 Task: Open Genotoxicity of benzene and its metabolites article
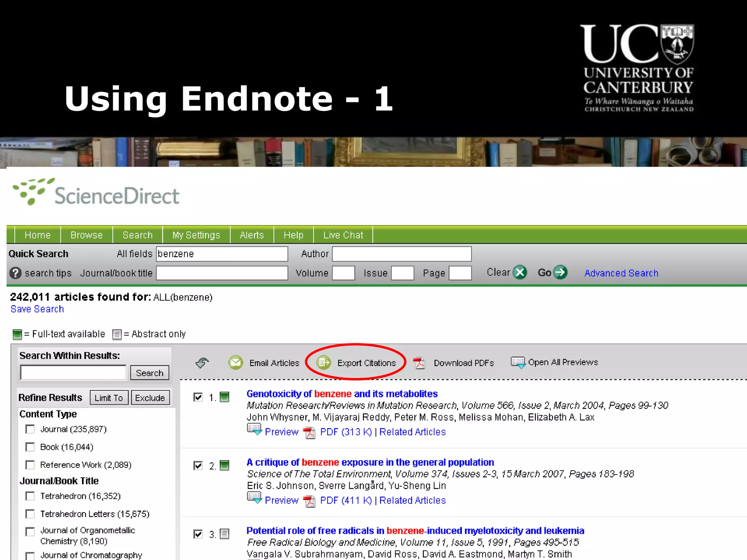pyautogui.click(x=342, y=394)
